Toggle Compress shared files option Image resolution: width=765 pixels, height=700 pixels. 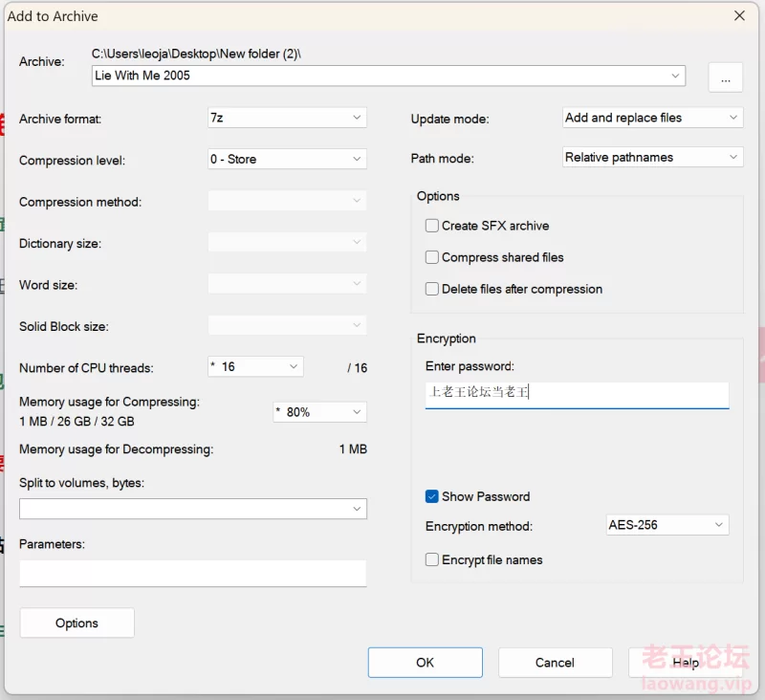click(432, 257)
